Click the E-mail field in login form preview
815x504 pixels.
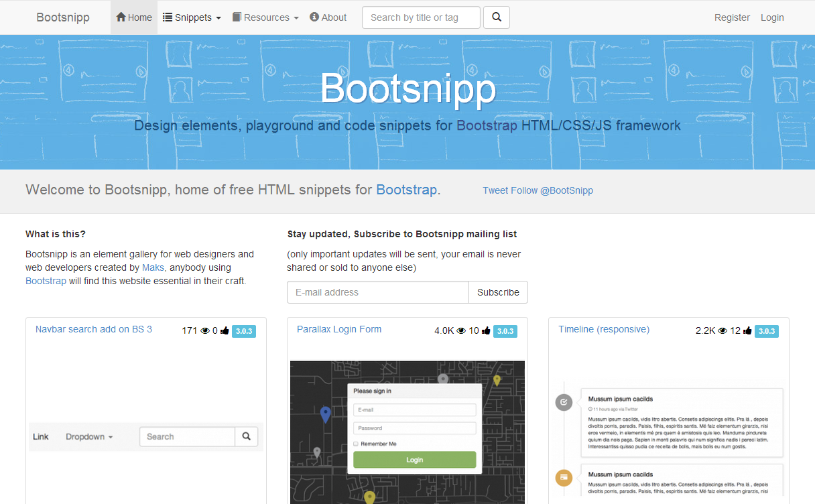click(x=414, y=409)
